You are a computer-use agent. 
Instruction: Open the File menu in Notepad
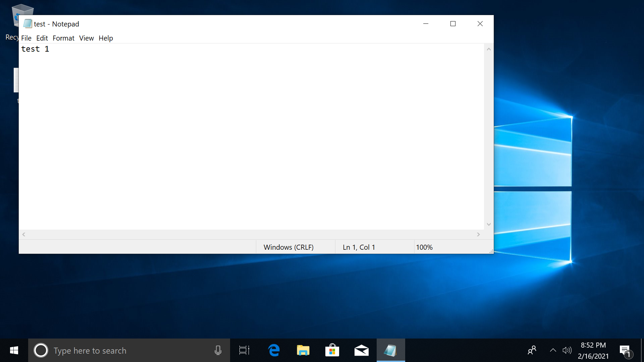click(x=26, y=38)
